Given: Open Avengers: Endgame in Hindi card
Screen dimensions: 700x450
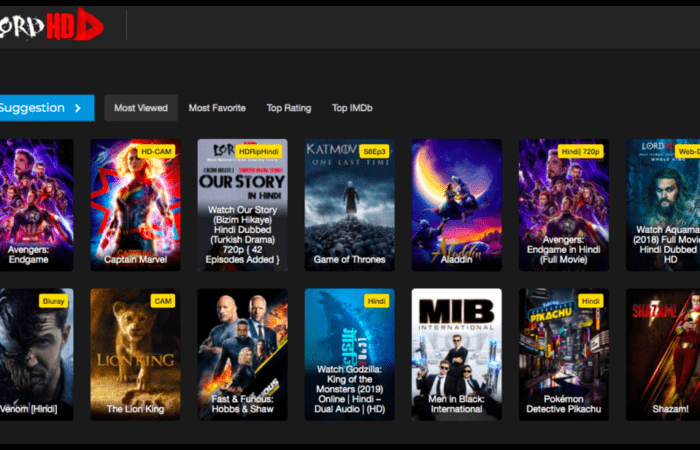Looking at the screenshot, I should [564, 205].
